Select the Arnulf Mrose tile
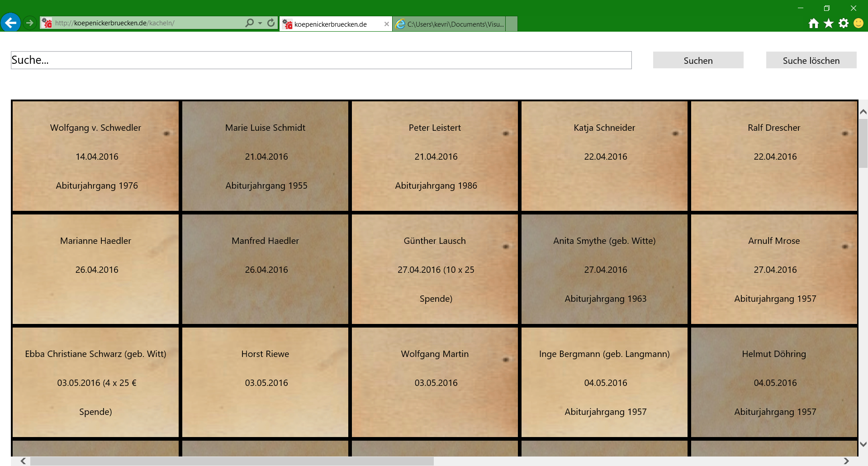 coord(774,269)
